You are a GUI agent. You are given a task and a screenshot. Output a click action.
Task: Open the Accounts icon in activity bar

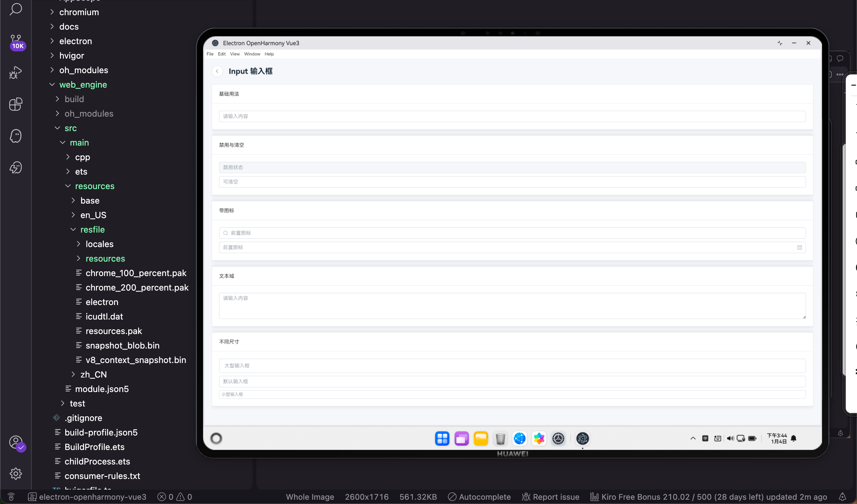[15, 442]
